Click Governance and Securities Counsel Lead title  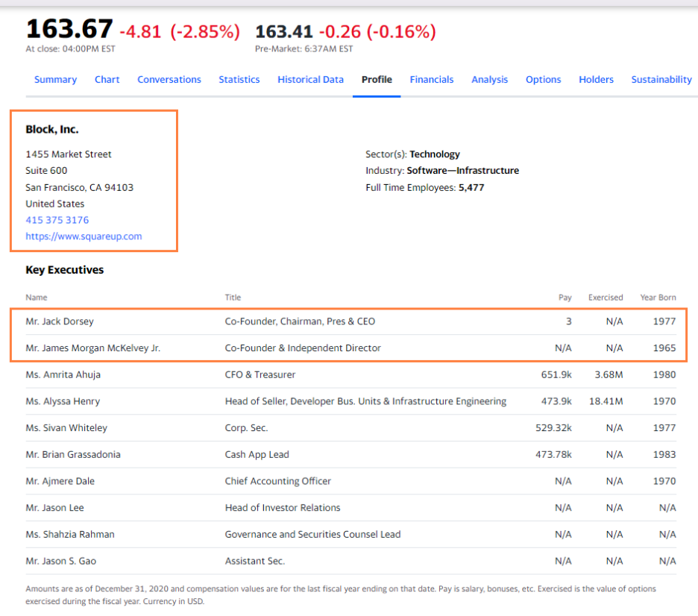pos(312,535)
